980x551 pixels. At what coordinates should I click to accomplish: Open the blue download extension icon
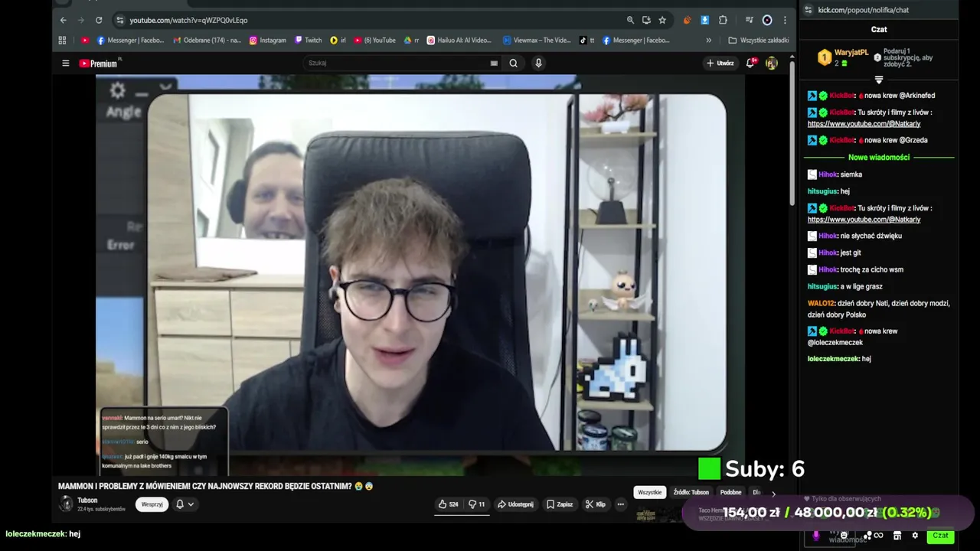(705, 20)
